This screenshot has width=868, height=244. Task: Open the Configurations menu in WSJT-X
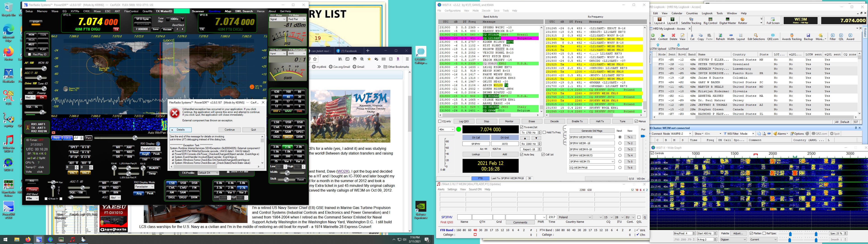(x=453, y=11)
